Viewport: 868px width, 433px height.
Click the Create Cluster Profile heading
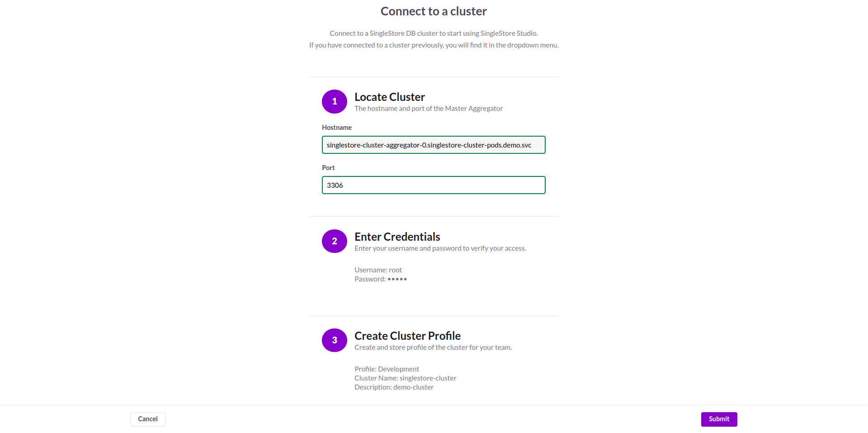tap(407, 336)
